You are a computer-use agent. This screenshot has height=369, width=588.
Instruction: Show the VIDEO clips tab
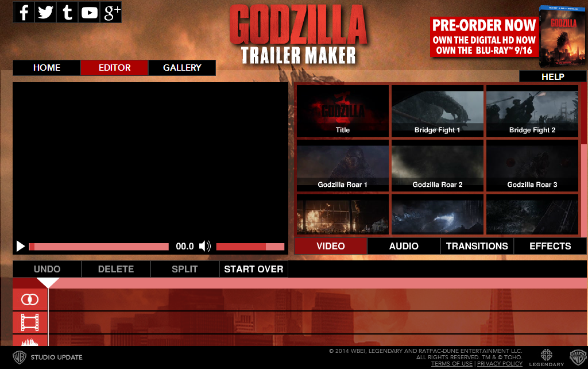click(330, 246)
